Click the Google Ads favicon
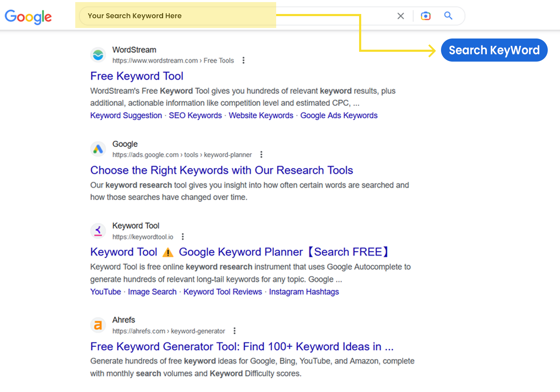The width and height of the screenshot is (560, 392). (x=98, y=149)
